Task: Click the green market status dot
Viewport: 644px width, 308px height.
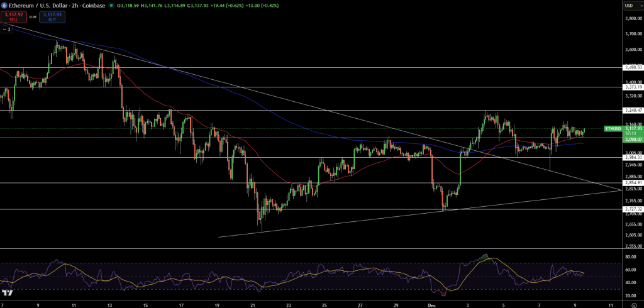Action: point(112,6)
